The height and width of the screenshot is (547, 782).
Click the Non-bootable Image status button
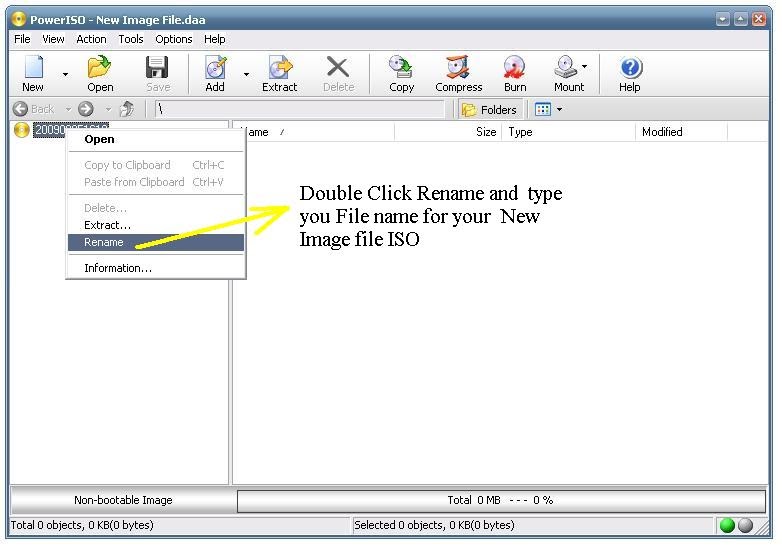pyautogui.click(x=123, y=500)
